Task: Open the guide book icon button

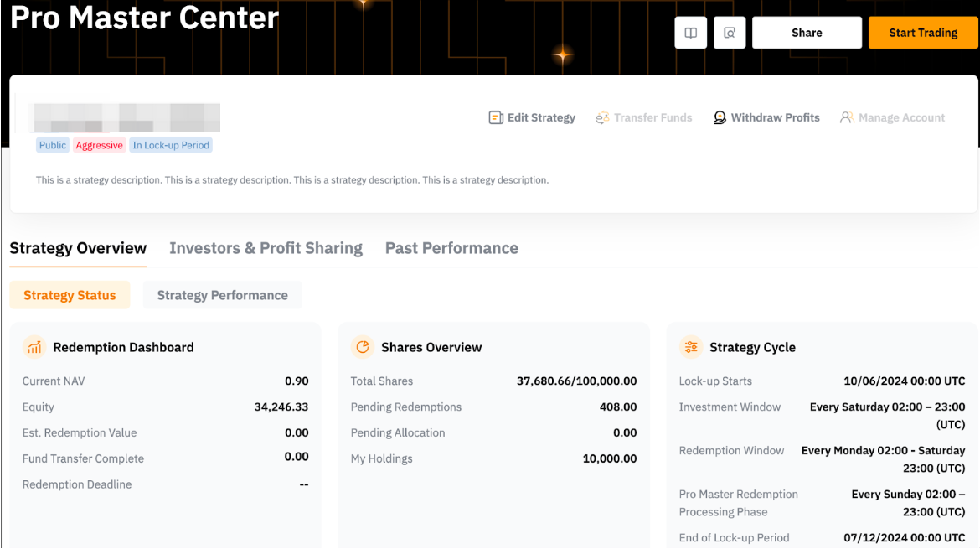Action: pyautogui.click(x=691, y=33)
